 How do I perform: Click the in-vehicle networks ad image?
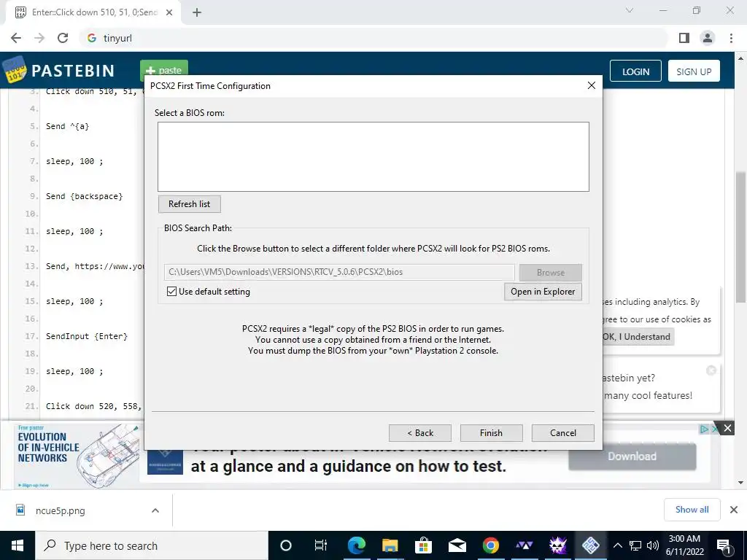click(76, 456)
